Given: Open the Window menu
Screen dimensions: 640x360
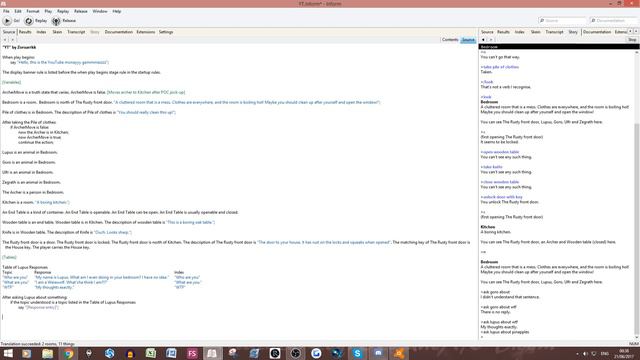Looking at the screenshot, I should coord(100,11).
